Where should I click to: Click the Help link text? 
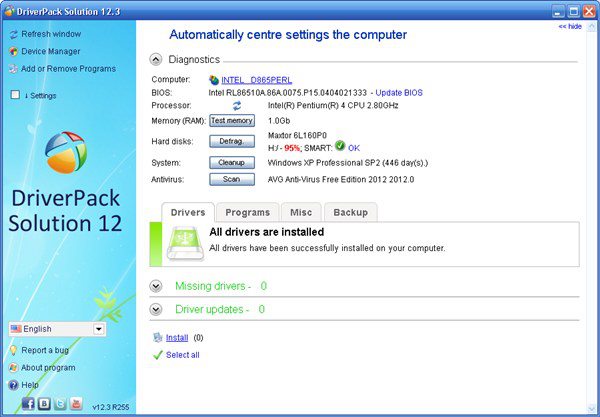pos(30,385)
